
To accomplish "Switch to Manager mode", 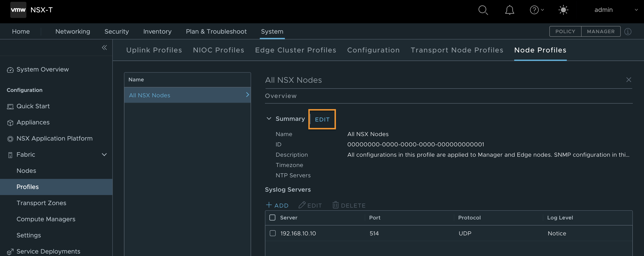I will (x=601, y=31).
